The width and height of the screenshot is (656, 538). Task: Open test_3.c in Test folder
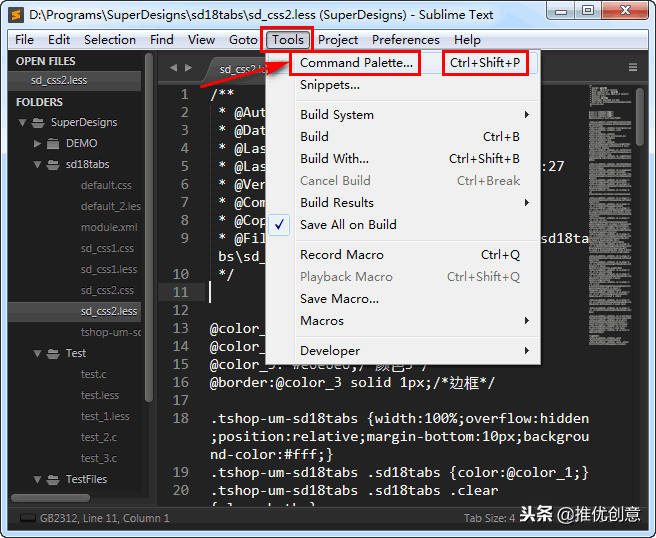pyautogui.click(x=99, y=459)
